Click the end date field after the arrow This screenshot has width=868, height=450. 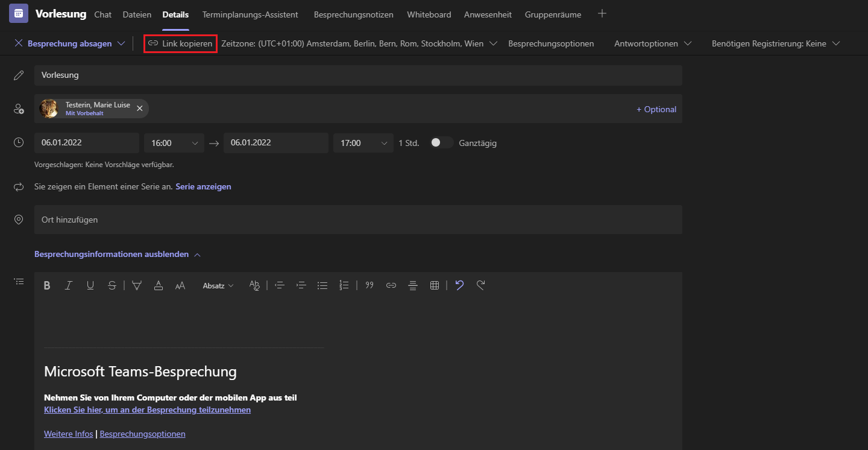(x=276, y=143)
